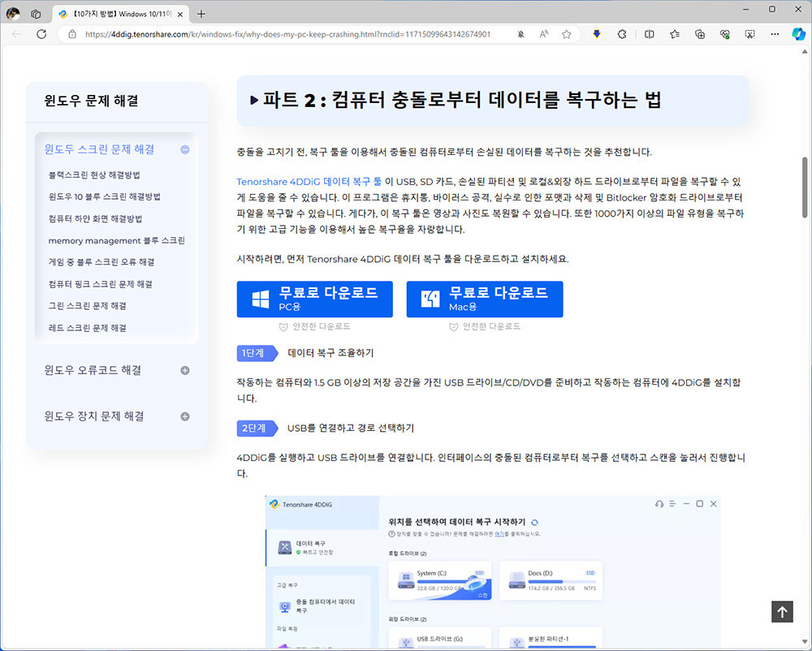Toggle split screen icon

pyautogui.click(x=649, y=34)
